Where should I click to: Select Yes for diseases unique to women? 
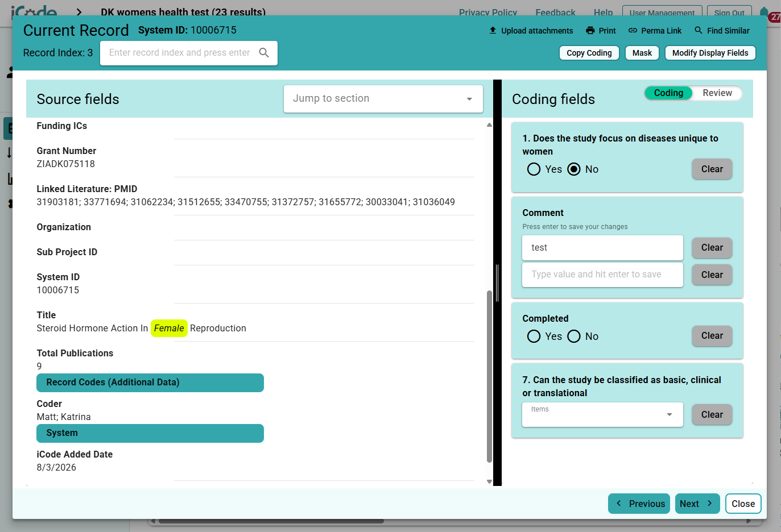[x=534, y=169]
